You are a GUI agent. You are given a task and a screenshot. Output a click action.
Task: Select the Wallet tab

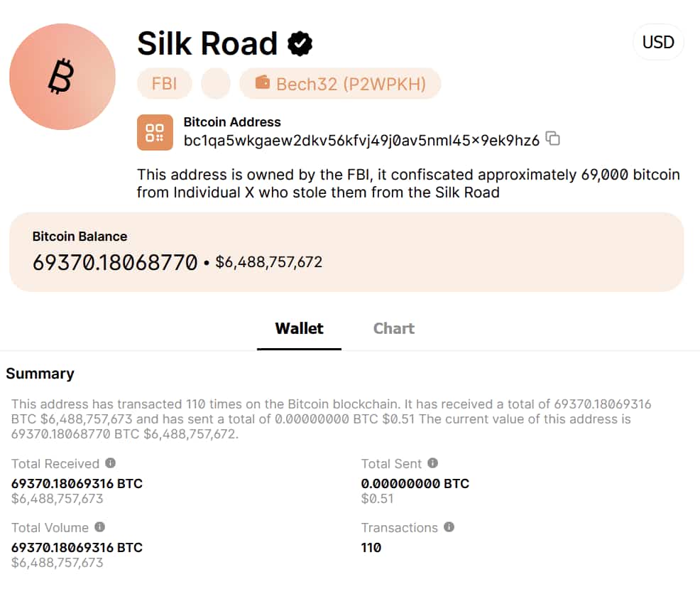click(x=299, y=328)
